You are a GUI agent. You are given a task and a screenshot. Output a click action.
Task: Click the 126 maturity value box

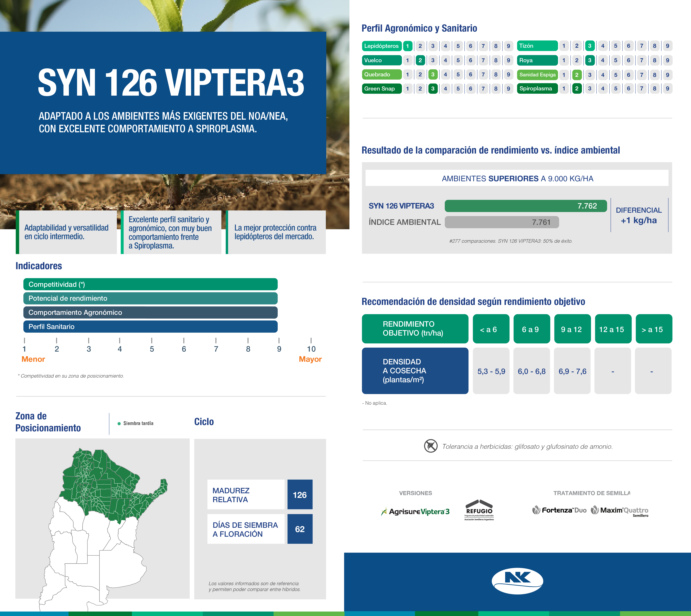pyautogui.click(x=300, y=494)
